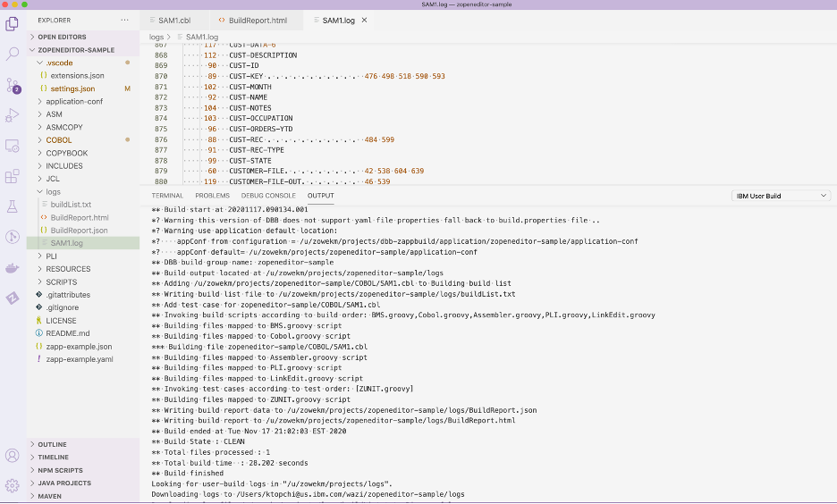This screenshot has height=504, width=837.
Task: Open the Manage gear icon
Action: [x=13, y=485]
